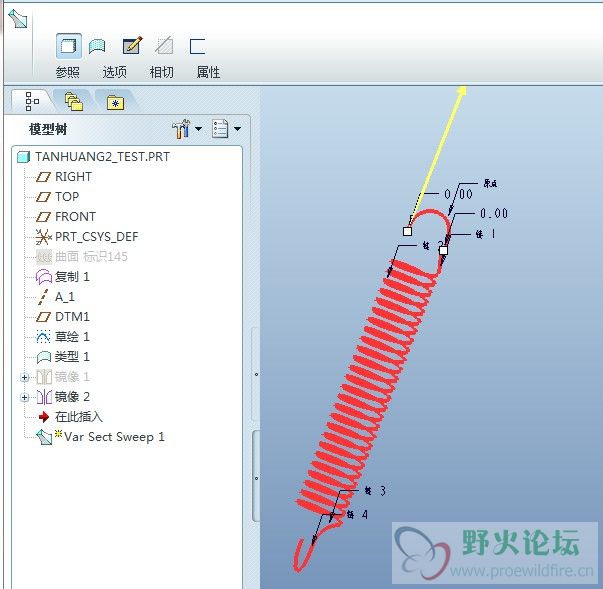Select the RIGHT datum plane
This screenshot has width=603, height=589.
(x=73, y=177)
